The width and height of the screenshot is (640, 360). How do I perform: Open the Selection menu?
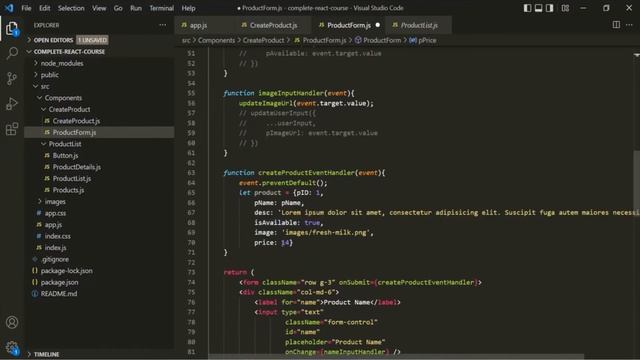[x=71, y=8]
